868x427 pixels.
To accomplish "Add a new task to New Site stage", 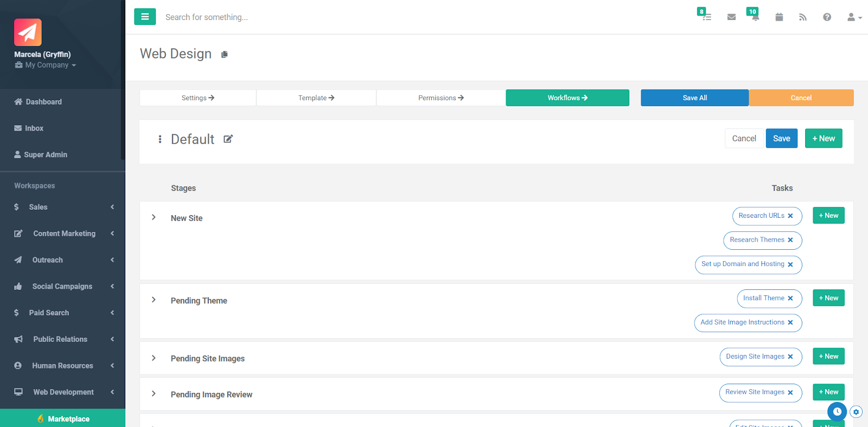I will (828, 216).
